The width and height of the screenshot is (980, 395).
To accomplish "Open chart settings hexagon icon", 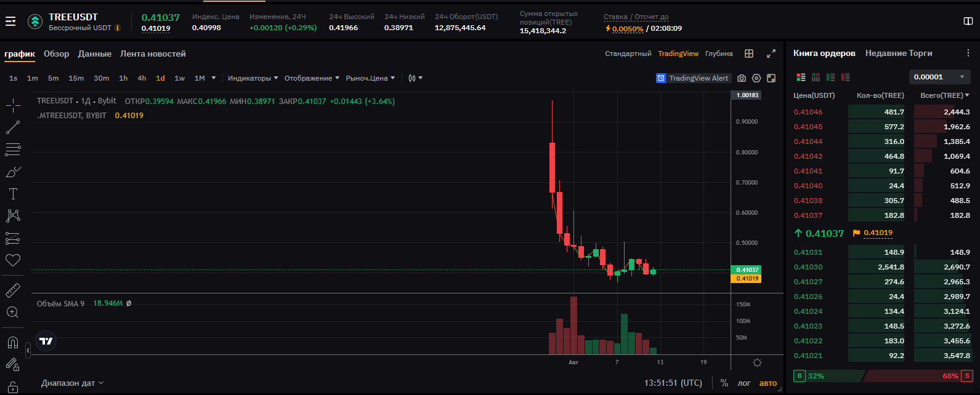I will [x=756, y=78].
